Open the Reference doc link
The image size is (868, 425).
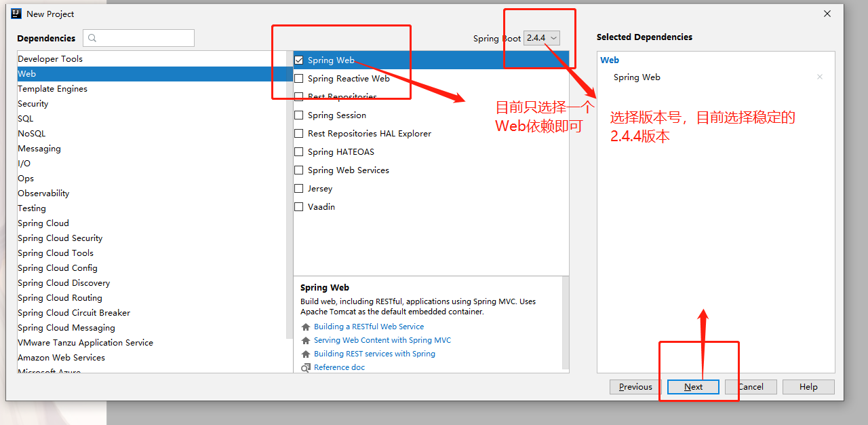coord(339,367)
